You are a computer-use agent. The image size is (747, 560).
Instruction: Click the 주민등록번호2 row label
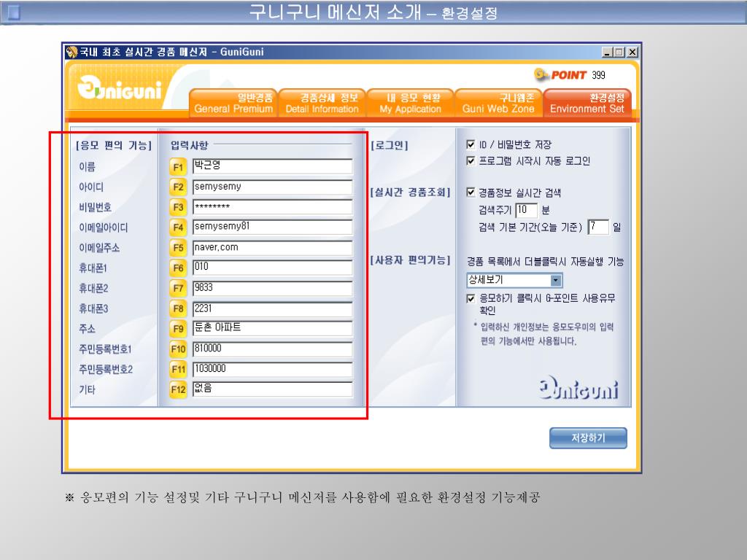point(106,370)
